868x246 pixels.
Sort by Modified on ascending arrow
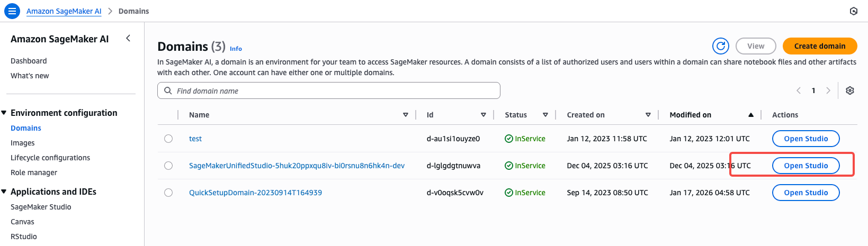coord(751,115)
